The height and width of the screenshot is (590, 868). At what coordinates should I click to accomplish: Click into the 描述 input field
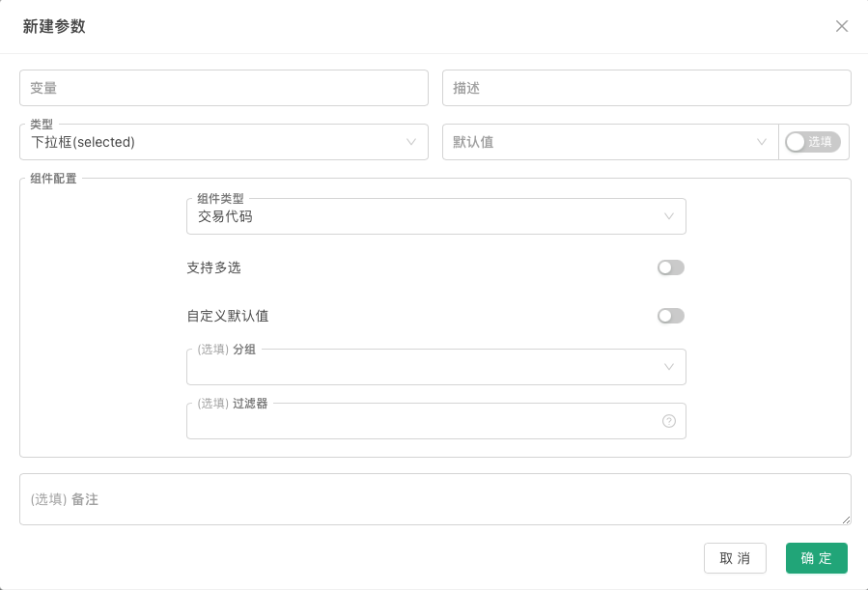pyautogui.click(x=646, y=88)
